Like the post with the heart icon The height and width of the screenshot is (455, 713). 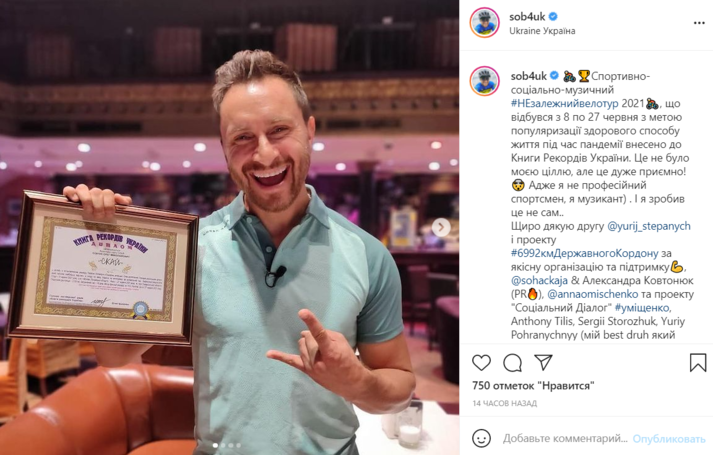481,363
